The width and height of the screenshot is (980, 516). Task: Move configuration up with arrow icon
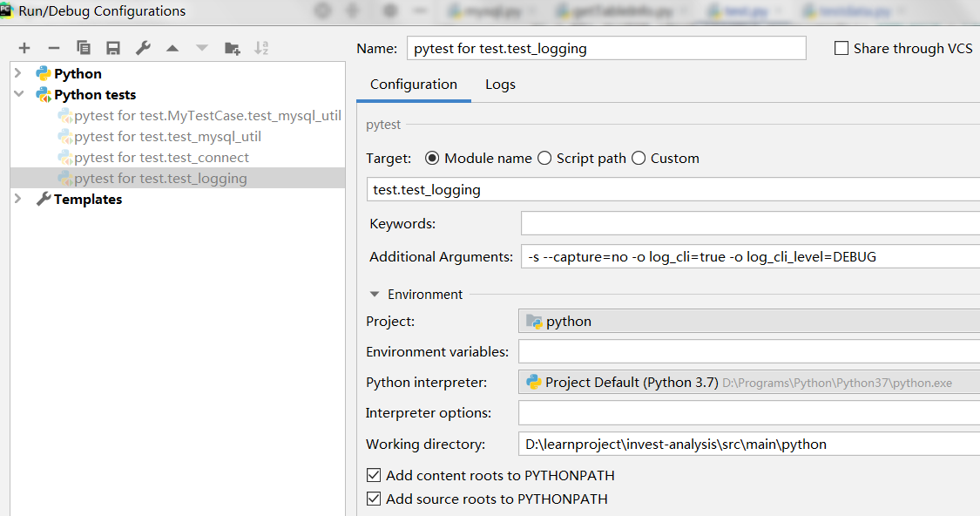click(x=172, y=48)
